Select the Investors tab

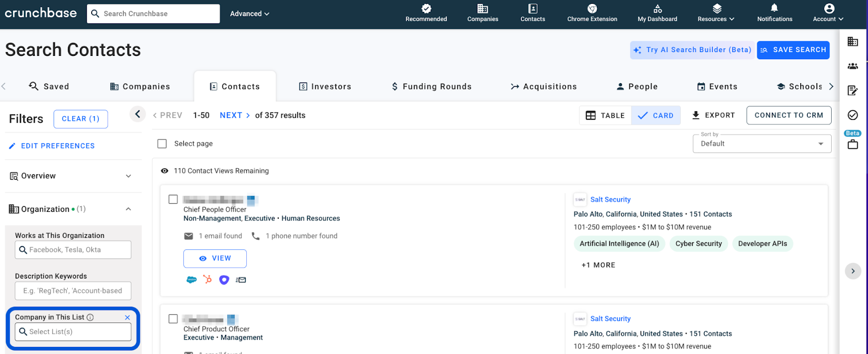click(x=325, y=86)
